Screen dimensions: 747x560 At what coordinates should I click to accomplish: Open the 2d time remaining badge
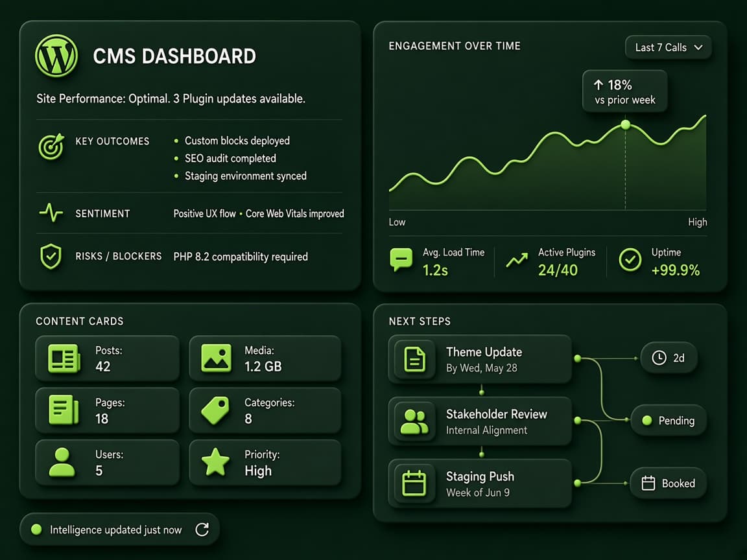point(669,358)
